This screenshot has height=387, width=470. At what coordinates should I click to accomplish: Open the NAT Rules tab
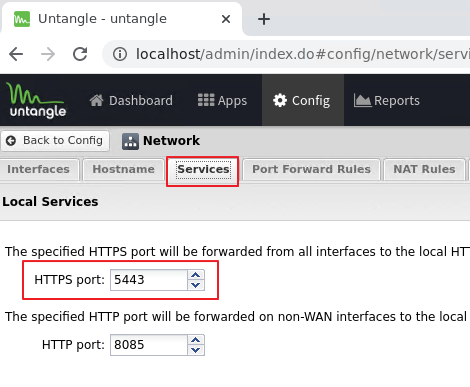tap(424, 169)
